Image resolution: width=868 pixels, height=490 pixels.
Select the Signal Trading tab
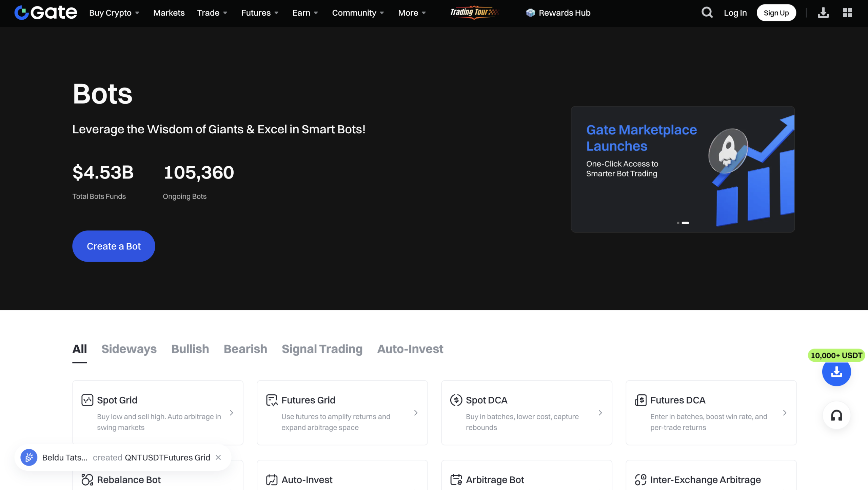click(322, 349)
